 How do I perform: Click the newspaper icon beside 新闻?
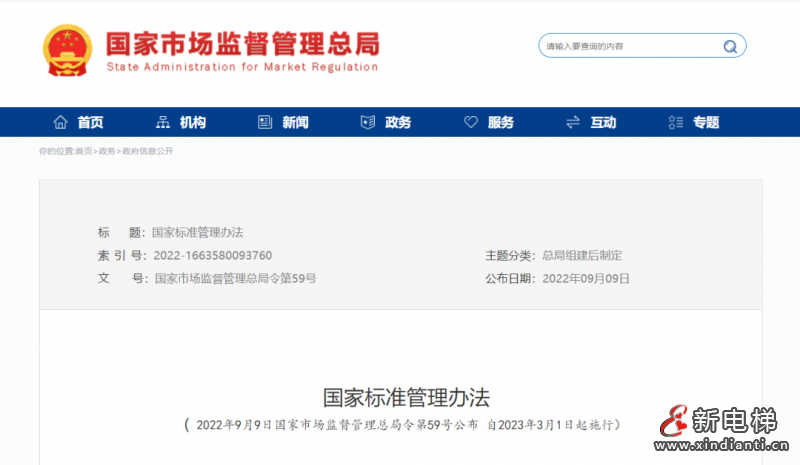pyautogui.click(x=265, y=122)
